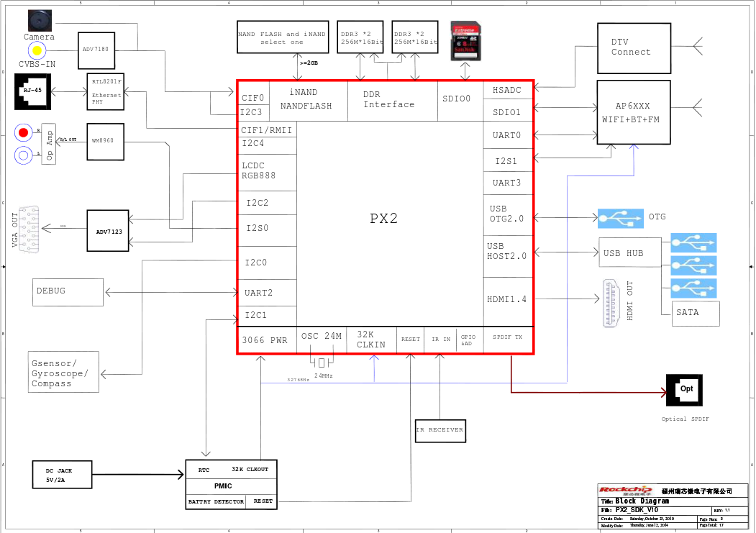Click the USB OTG2.0 cell
Viewport: 756px width, 533px height.
tap(508, 215)
